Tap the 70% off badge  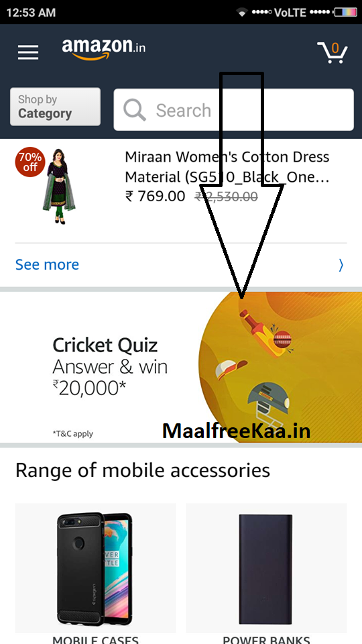click(30, 162)
